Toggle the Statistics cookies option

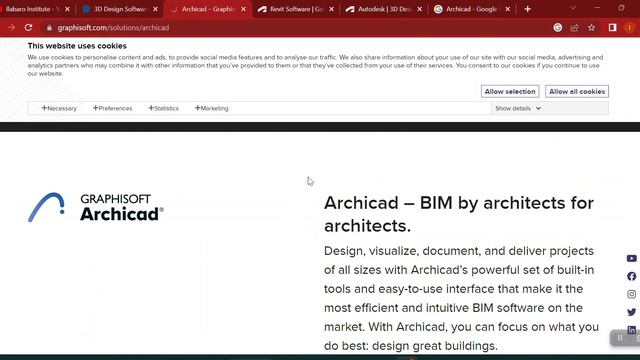pyautogui.click(x=163, y=108)
